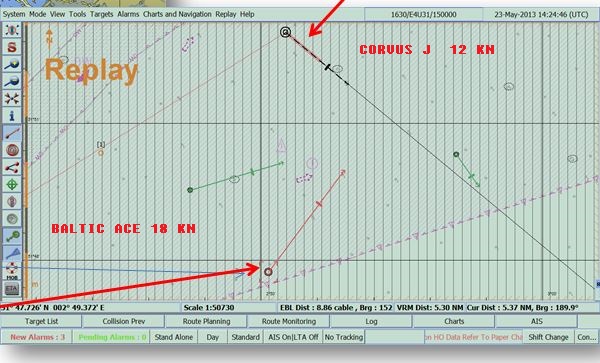Click the red concentric circles VRM icon
The height and width of the screenshot is (363, 600).
[12, 150]
